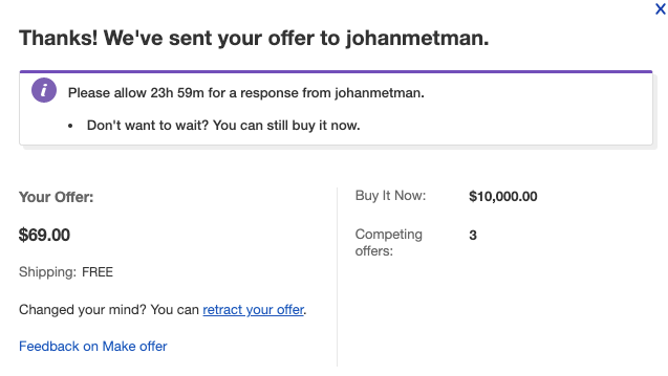Click johanmetman's name in the bold heading

tap(414, 38)
